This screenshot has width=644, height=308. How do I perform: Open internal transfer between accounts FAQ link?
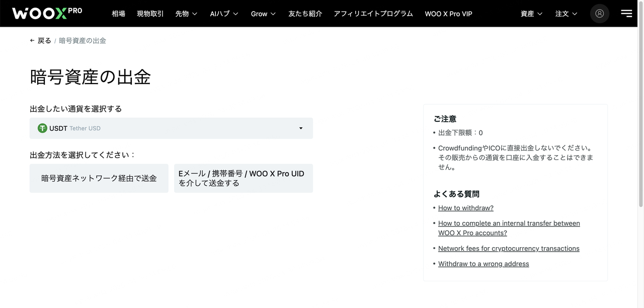tap(509, 228)
